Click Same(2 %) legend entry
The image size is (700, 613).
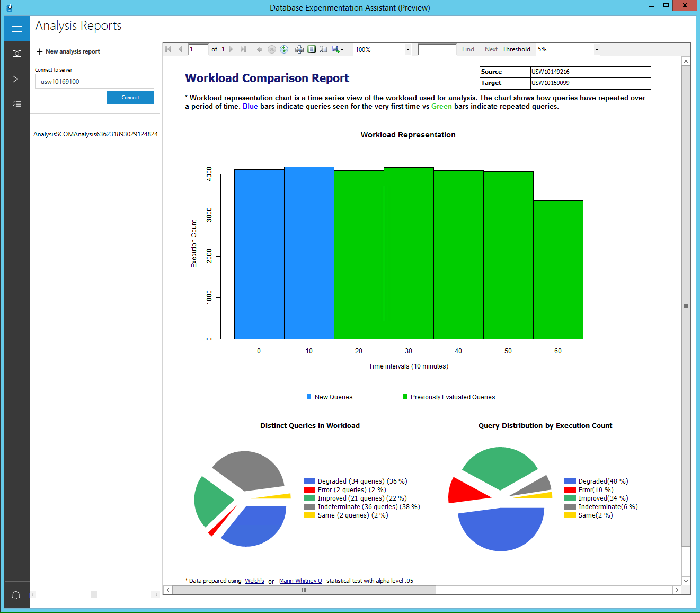(x=589, y=515)
